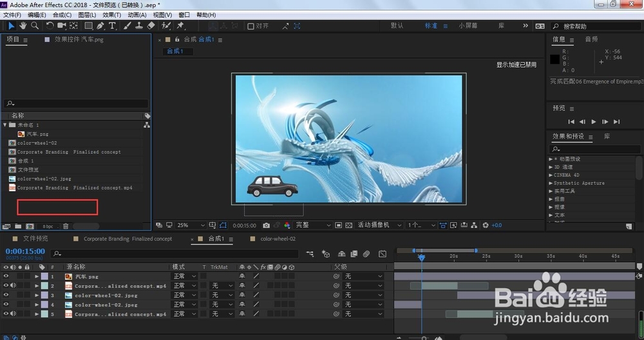The width and height of the screenshot is (644, 340).
Task: Click the reset exposure icon
Action: (486, 225)
